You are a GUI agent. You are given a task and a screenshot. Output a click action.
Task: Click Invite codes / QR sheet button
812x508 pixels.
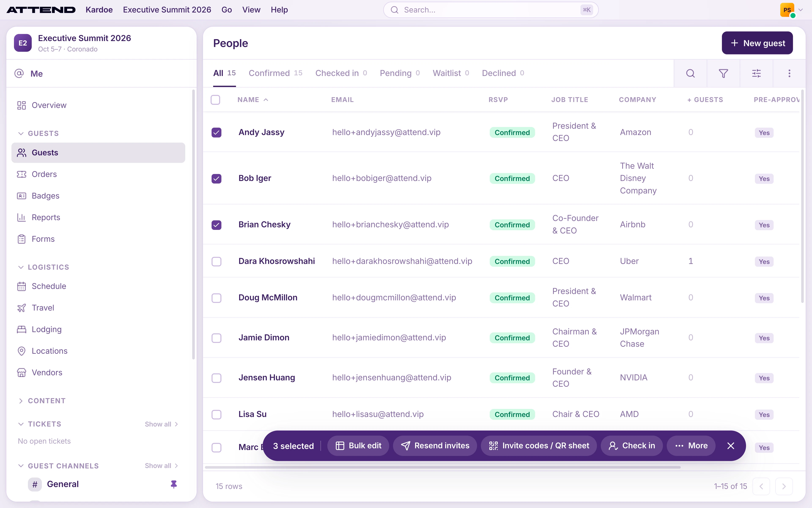coord(539,446)
